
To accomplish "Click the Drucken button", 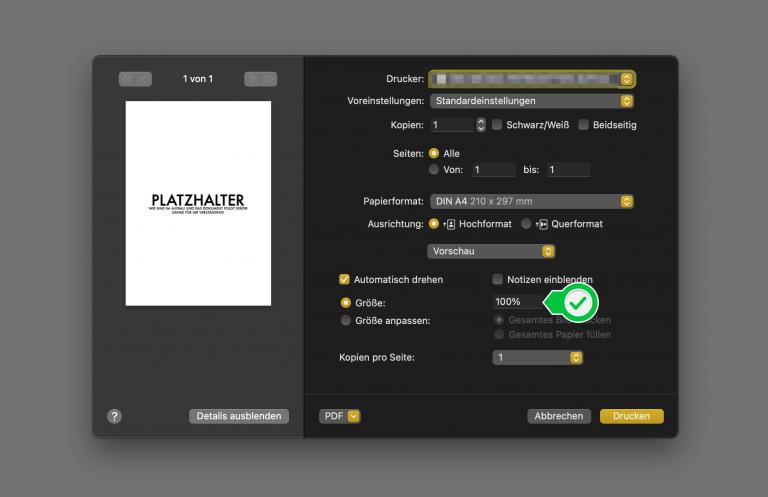I will tap(631, 416).
